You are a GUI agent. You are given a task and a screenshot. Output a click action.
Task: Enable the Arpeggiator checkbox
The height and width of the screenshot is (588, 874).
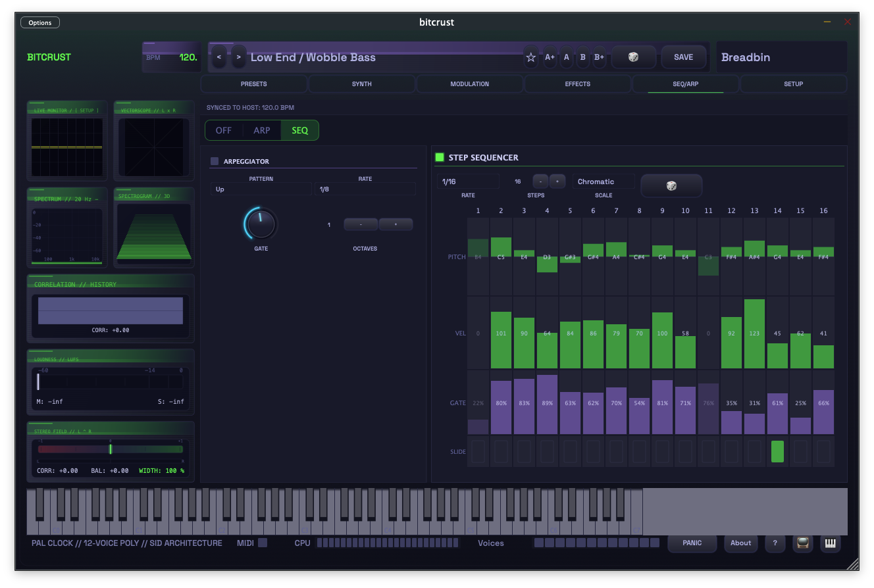tap(213, 160)
